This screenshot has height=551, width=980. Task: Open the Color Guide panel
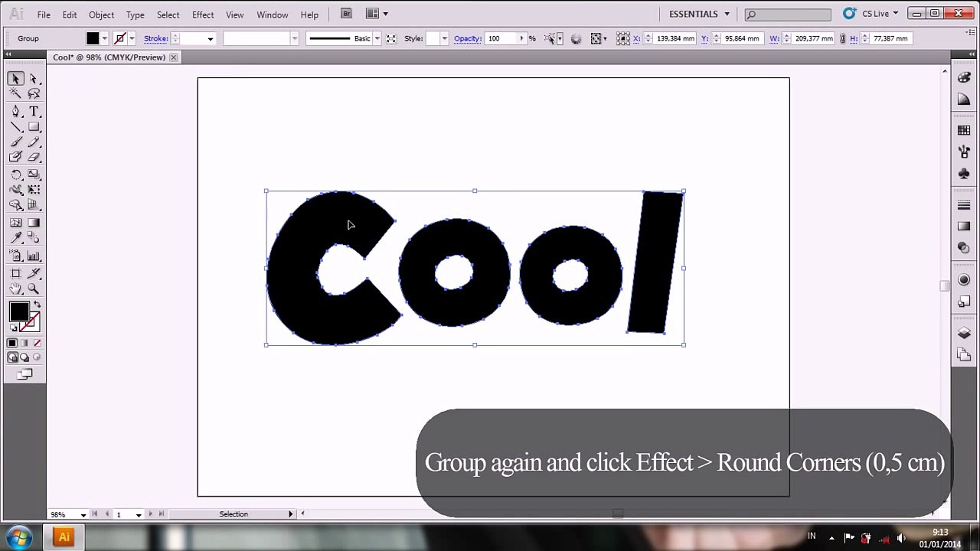(x=964, y=100)
